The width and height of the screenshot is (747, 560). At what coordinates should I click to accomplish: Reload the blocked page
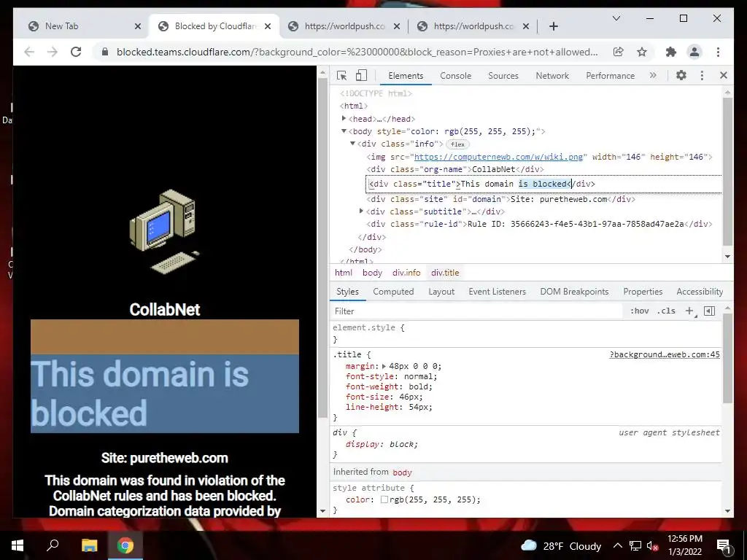coord(76,52)
